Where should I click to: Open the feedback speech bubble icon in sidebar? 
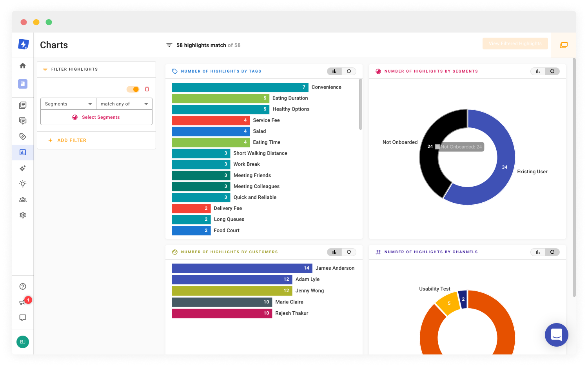coord(23,318)
